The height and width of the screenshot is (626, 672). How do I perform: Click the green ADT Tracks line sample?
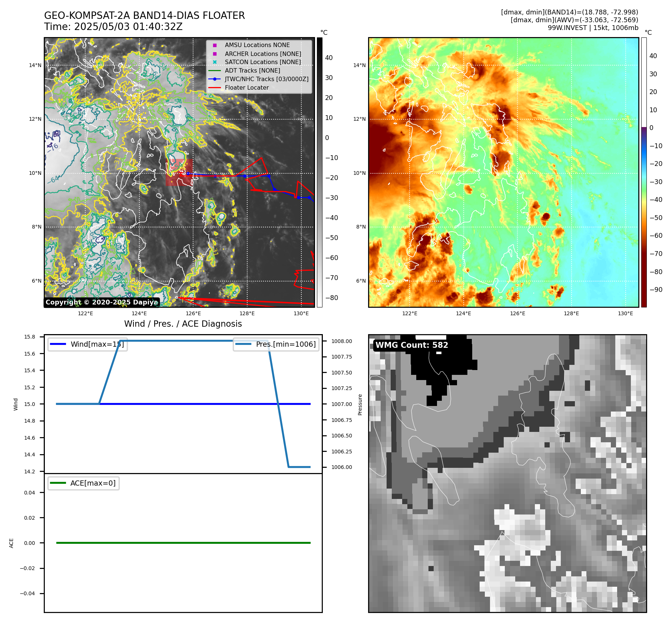coord(215,70)
